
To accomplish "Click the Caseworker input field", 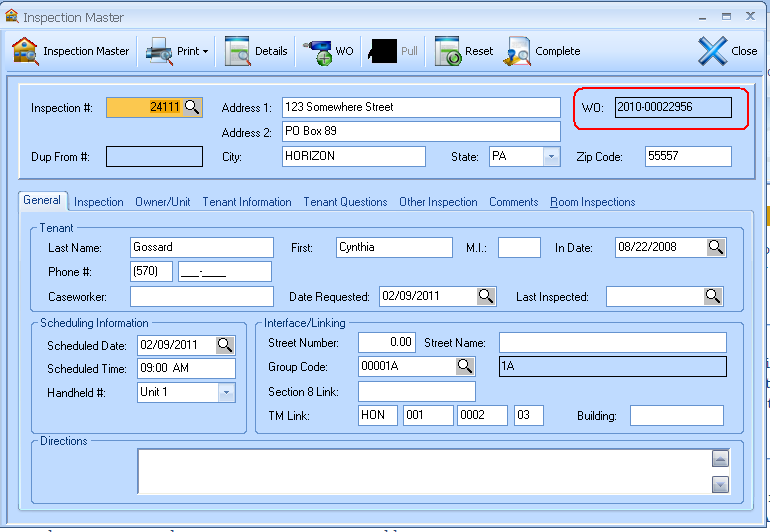I will pos(201,296).
